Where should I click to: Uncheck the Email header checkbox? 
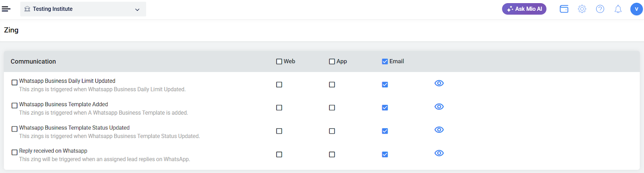pyautogui.click(x=385, y=62)
